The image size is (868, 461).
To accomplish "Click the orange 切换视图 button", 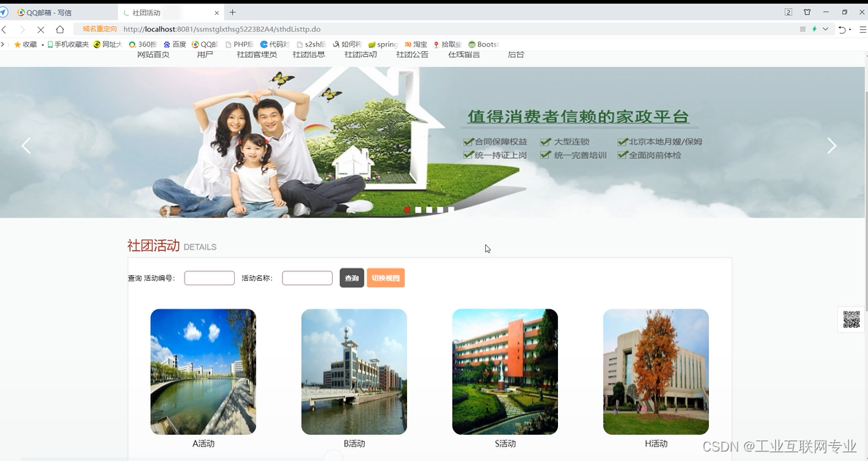I will 386,278.
